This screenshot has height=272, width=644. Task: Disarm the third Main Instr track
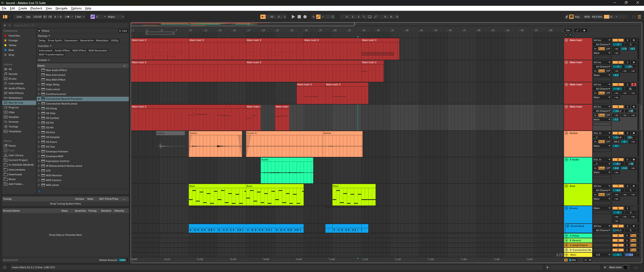coord(634,85)
